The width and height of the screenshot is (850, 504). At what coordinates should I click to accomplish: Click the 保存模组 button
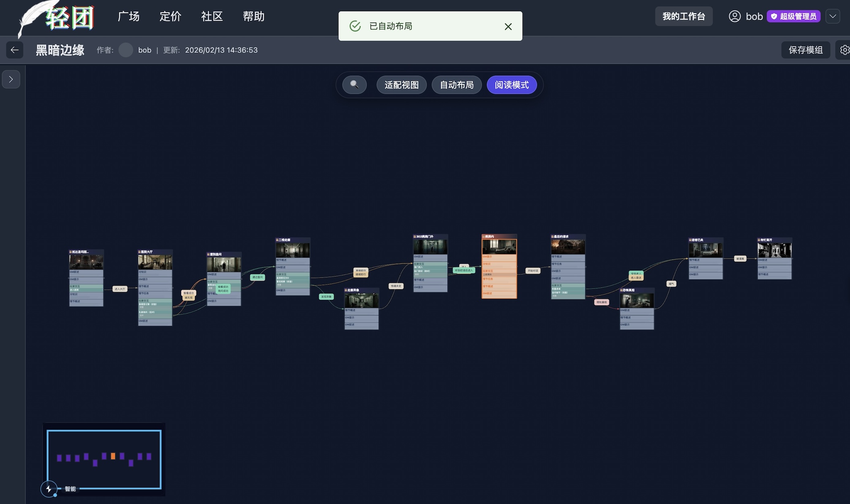pyautogui.click(x=805, y=50)
